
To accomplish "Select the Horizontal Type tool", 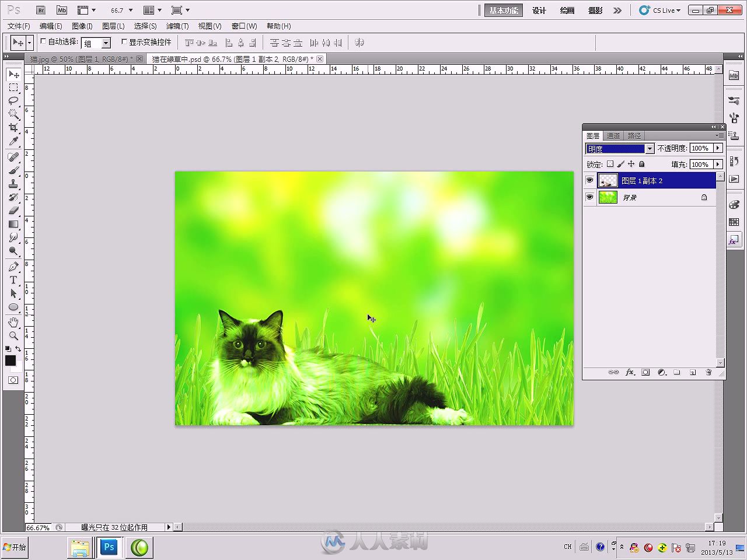I will click(13, 281).
